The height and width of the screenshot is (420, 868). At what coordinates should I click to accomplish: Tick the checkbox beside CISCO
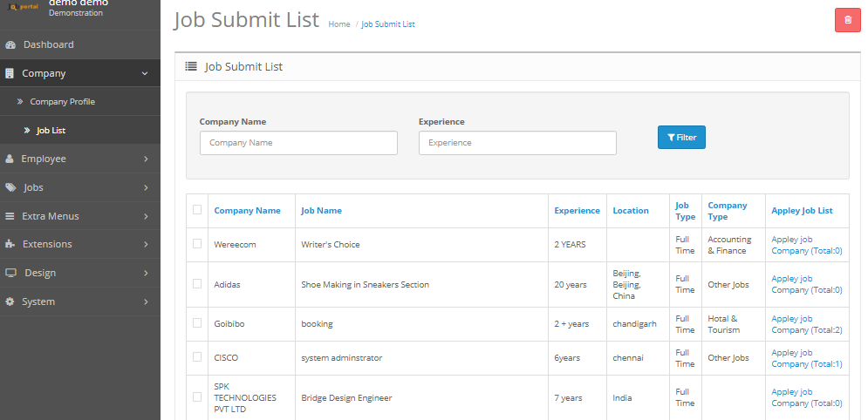[x=197, y=357]
